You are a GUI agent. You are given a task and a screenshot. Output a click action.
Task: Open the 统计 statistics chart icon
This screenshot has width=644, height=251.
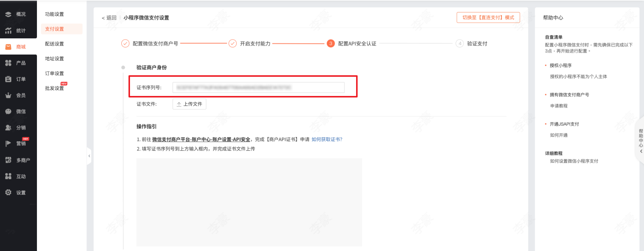[8, 31]
